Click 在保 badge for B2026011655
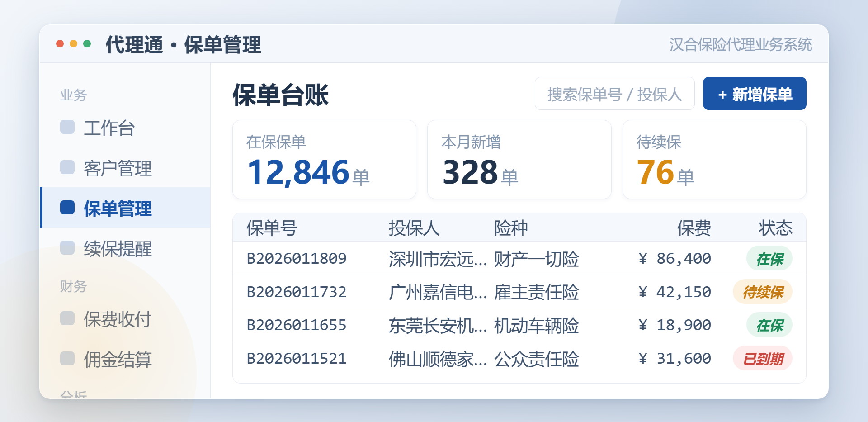The height and width of the screenshot is (422, 868). (769, 325)
